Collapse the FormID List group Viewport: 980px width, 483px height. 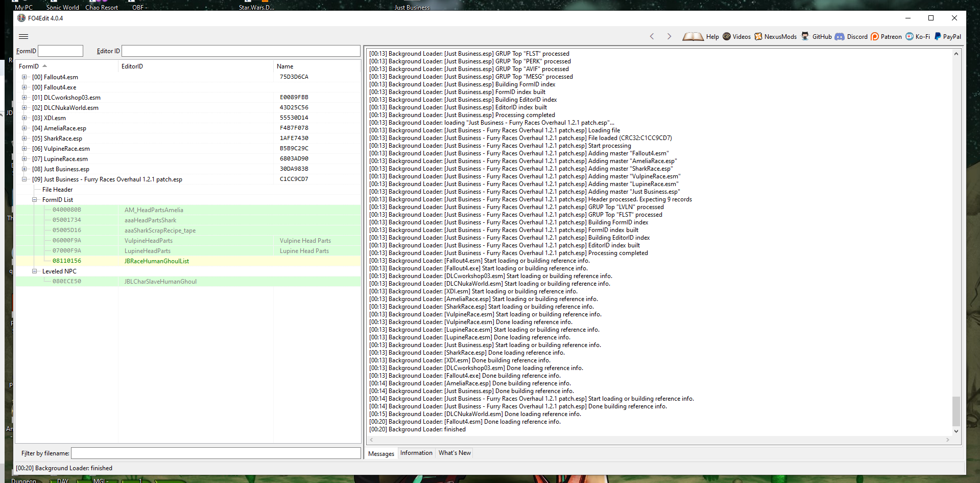coord(34,200)
